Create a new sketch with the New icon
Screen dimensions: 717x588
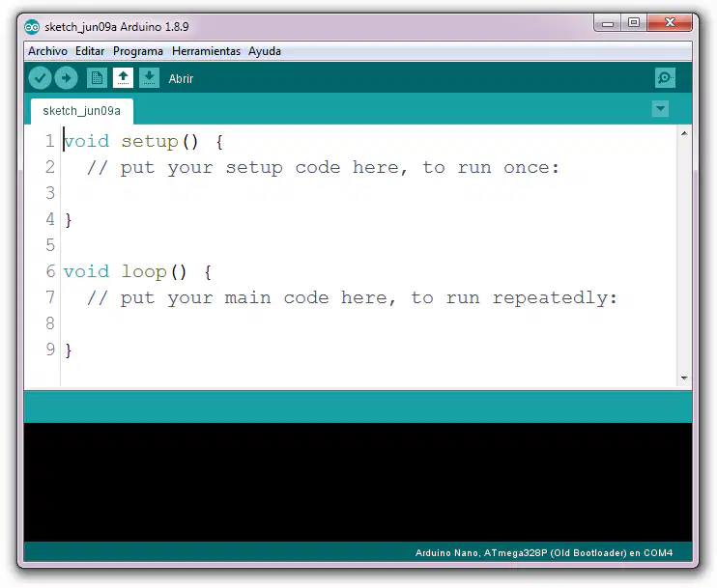click(x=97, y=78)
